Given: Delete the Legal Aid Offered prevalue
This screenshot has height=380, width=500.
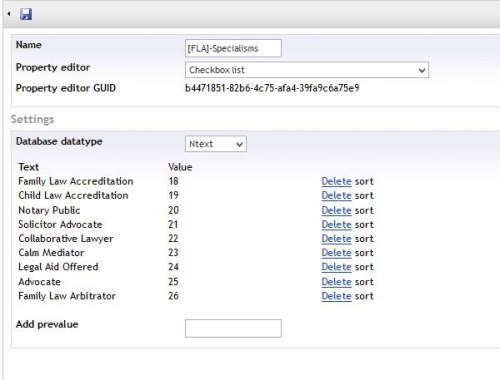Looking at the screenshot, I should click(x=336, y=267).
